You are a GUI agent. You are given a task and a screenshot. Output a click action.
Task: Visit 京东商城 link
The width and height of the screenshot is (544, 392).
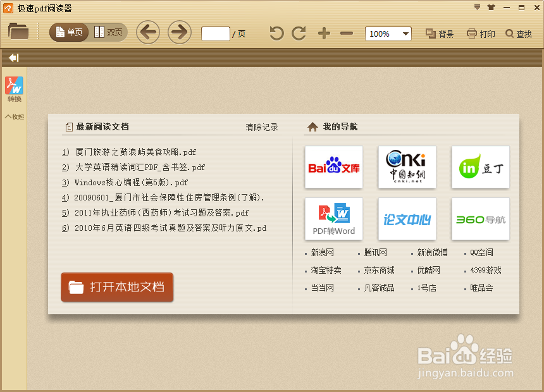(x=379, y=270)
